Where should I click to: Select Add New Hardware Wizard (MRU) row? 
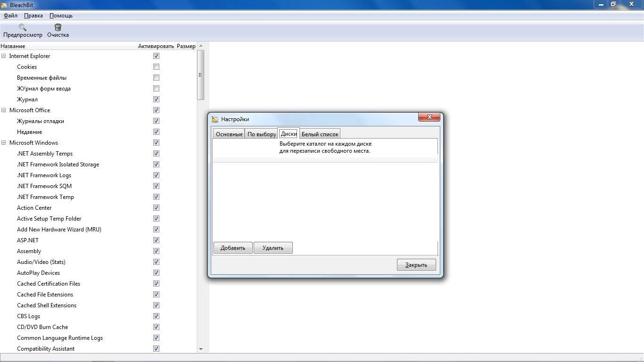tap(98, 230)
